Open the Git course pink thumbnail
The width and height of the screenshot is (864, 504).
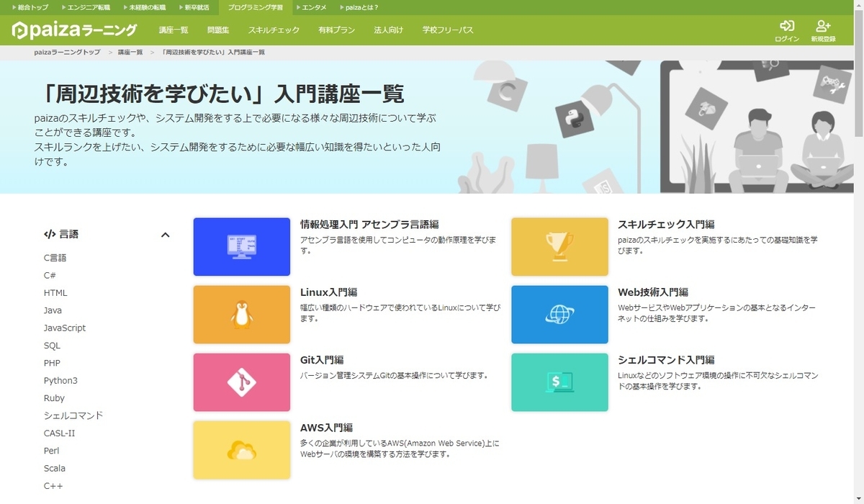[242, 382]
